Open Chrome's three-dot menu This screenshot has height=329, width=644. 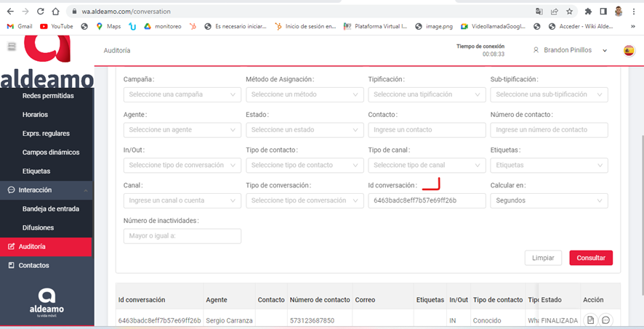coord(634,12)
